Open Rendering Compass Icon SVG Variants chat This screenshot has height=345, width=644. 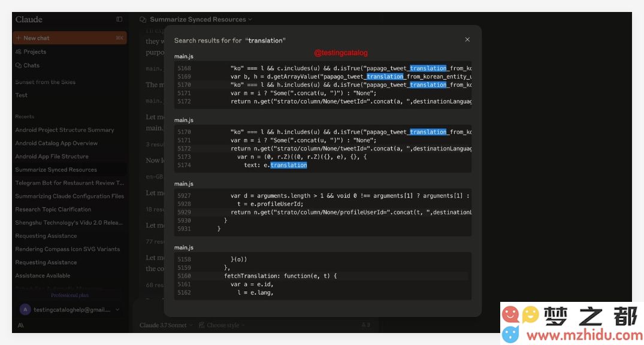[67, 249]
